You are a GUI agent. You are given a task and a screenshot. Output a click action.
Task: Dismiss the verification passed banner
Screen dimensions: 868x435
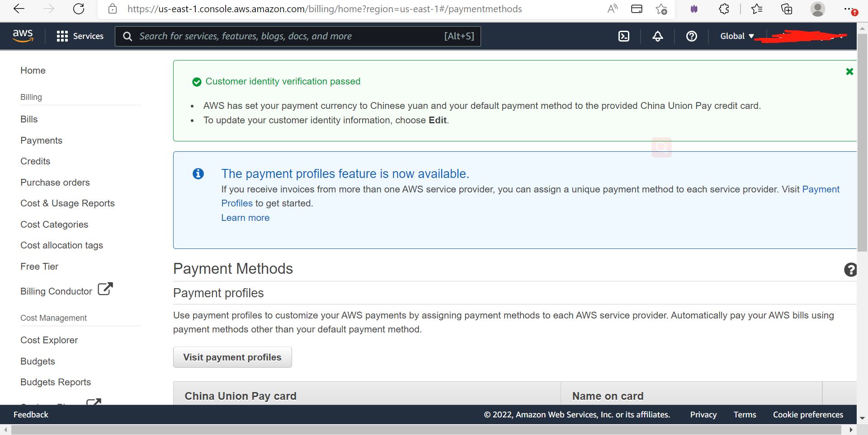coord(849,71)
